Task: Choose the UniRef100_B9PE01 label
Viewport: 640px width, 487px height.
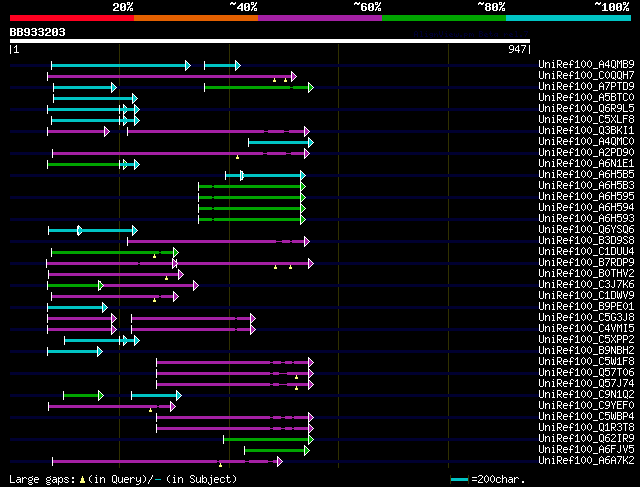Action: tap(586, 307)
